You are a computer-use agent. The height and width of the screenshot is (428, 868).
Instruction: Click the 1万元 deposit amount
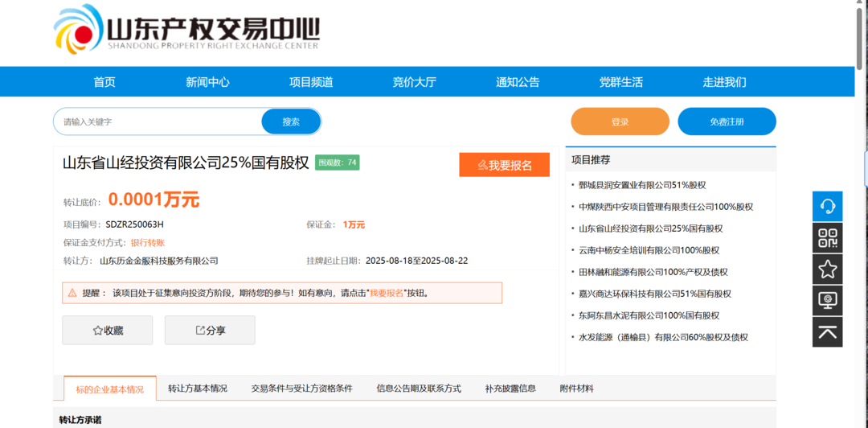(354, 224)
